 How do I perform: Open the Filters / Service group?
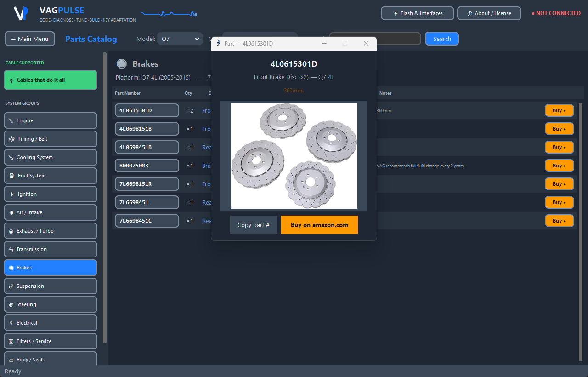(x=51, y=341)
